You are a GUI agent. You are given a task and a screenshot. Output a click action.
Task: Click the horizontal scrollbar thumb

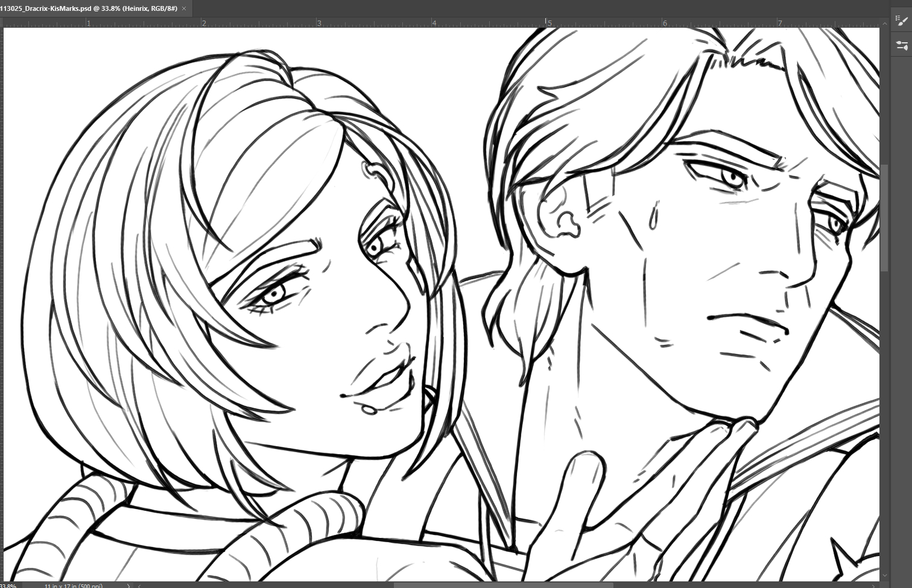tap(504, 585)
